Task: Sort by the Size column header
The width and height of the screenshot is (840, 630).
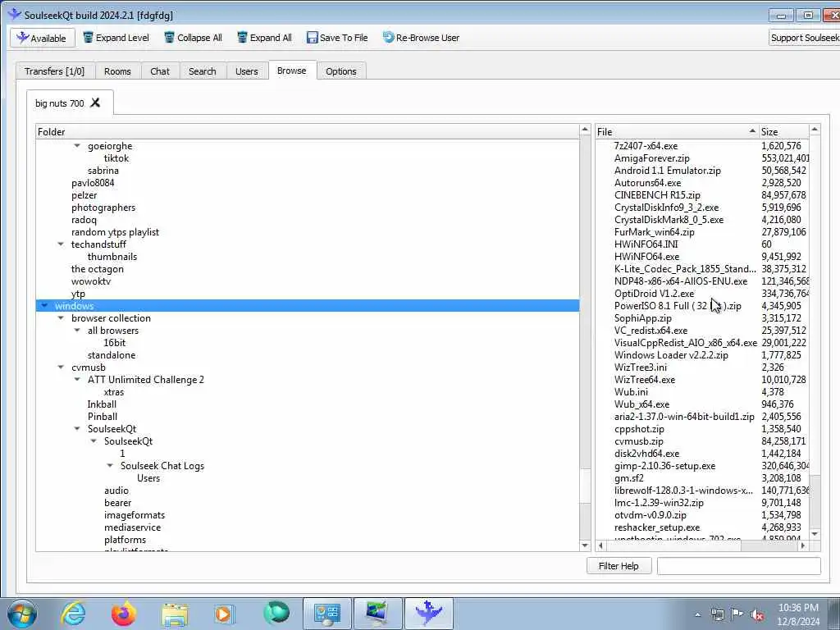Action: click(783, 132)
